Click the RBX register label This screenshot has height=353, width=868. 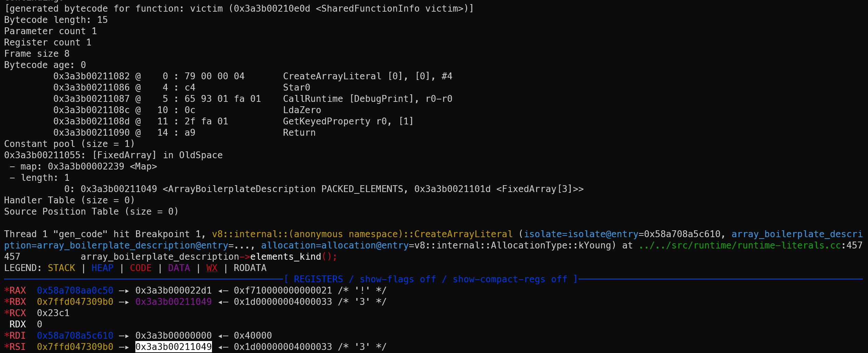(17, 302)
